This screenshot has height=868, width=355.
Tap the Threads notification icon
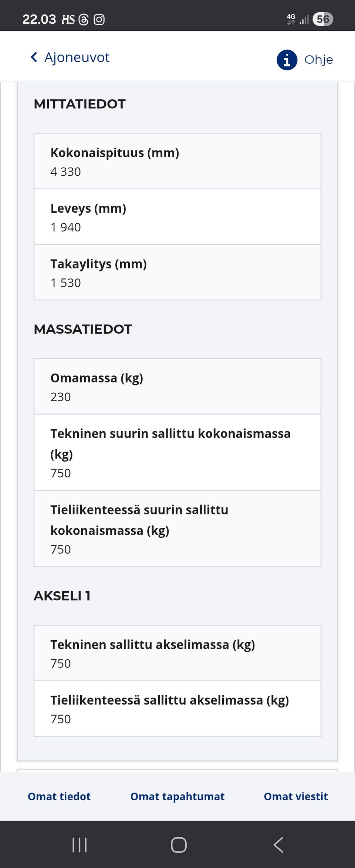[84, 19]
